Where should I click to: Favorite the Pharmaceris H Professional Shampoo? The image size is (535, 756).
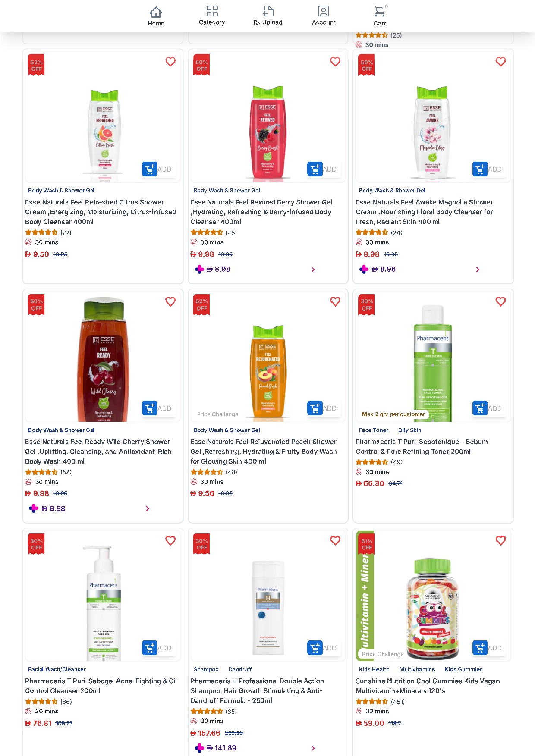coord(335,540)
